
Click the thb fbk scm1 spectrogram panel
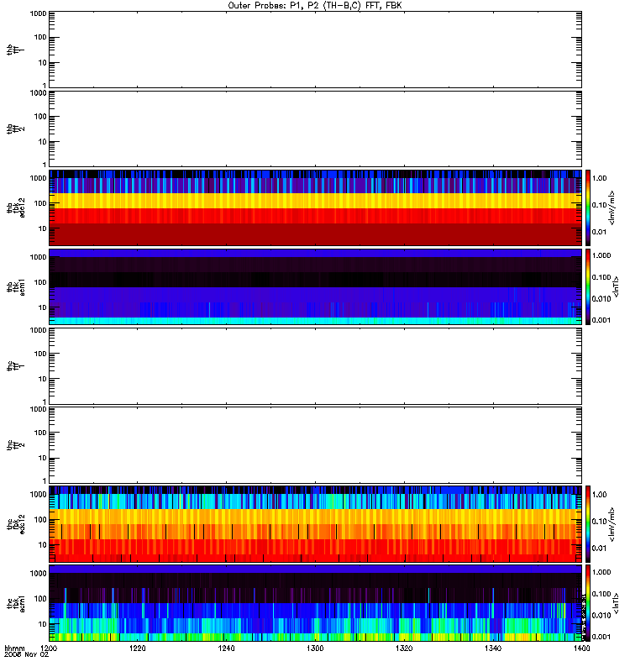coord(315,286)
